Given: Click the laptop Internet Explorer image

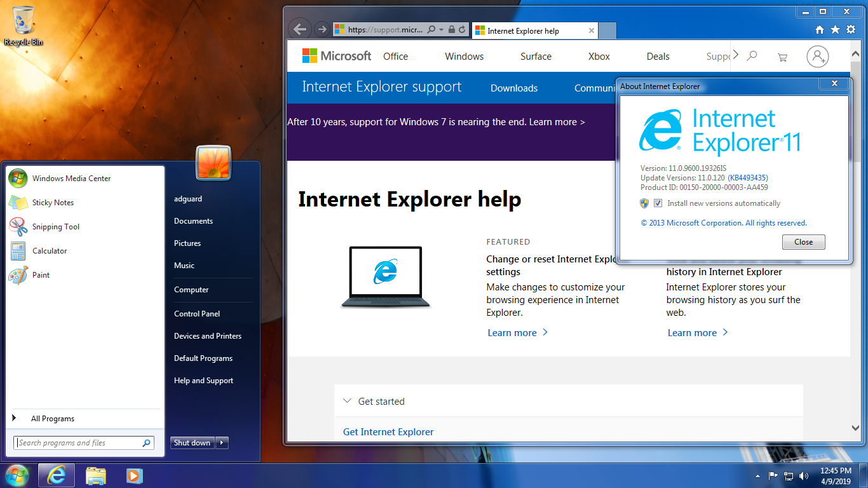Looking at the screenshot, I should point(386,276).
